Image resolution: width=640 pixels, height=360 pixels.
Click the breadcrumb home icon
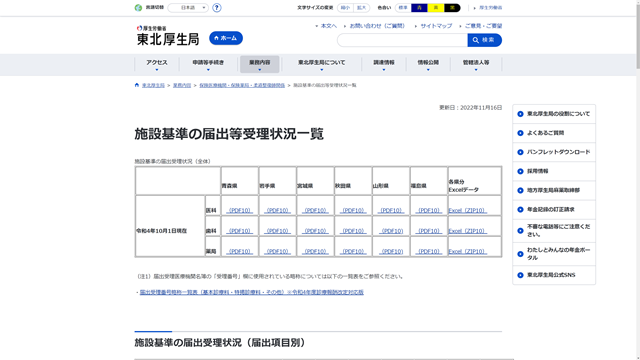click(137, 85)
